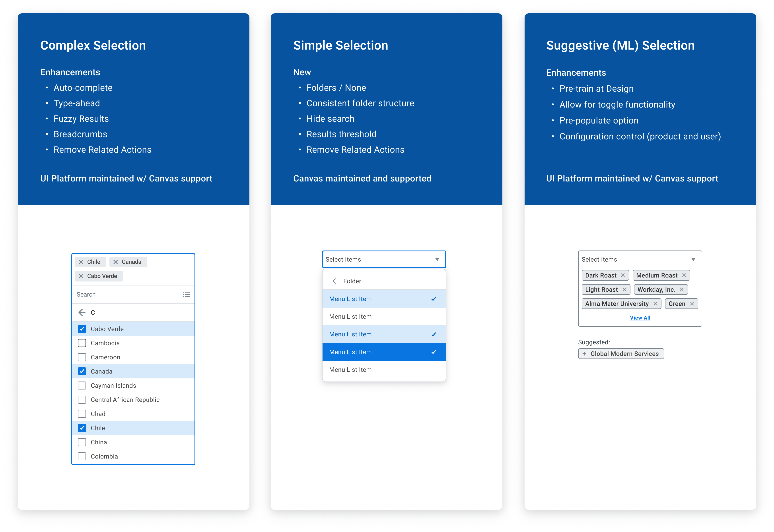Screen dimensions: 774x532
Task: Remove the Chile pill via its X
Action: coord(81,262)
